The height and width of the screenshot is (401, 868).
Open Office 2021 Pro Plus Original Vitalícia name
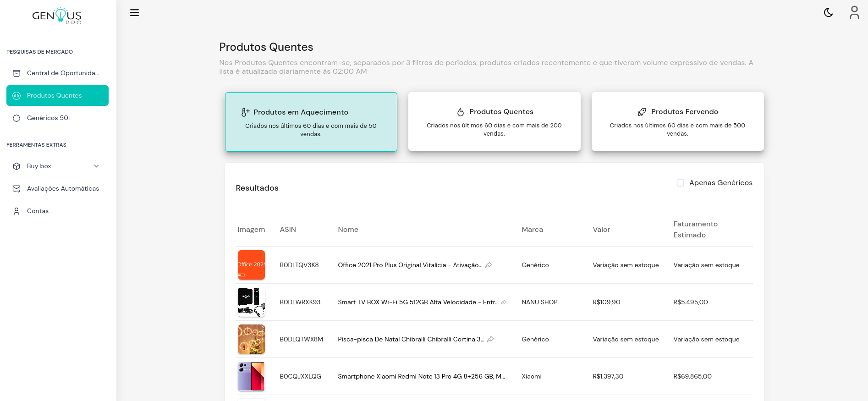(410, 265)
